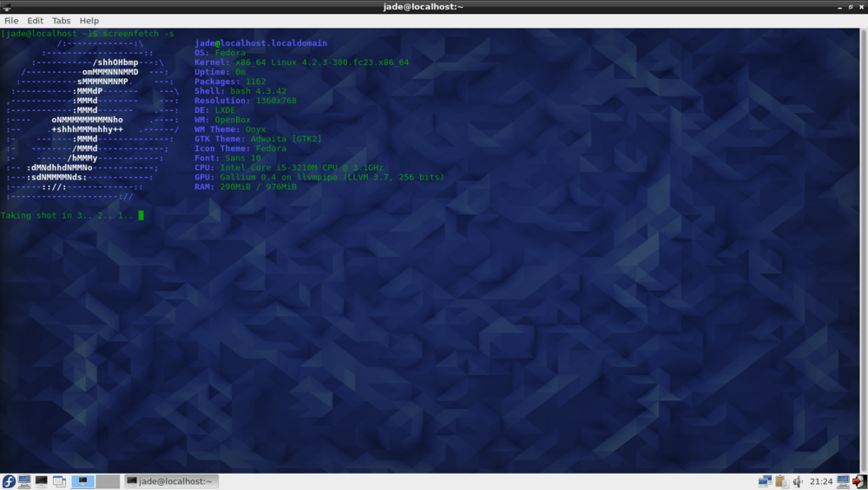Open the Fedora start menu
This screenshot has width=868, height=490.
pos(9,481)
